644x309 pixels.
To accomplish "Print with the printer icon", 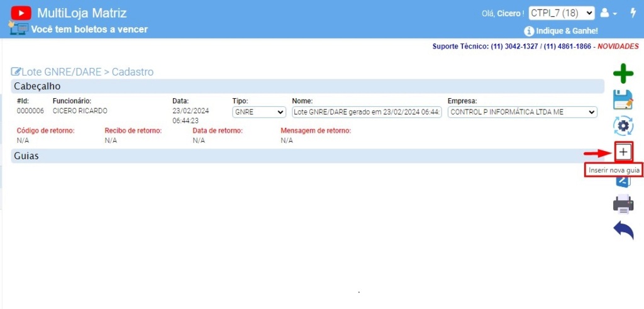I will (623, 204).
